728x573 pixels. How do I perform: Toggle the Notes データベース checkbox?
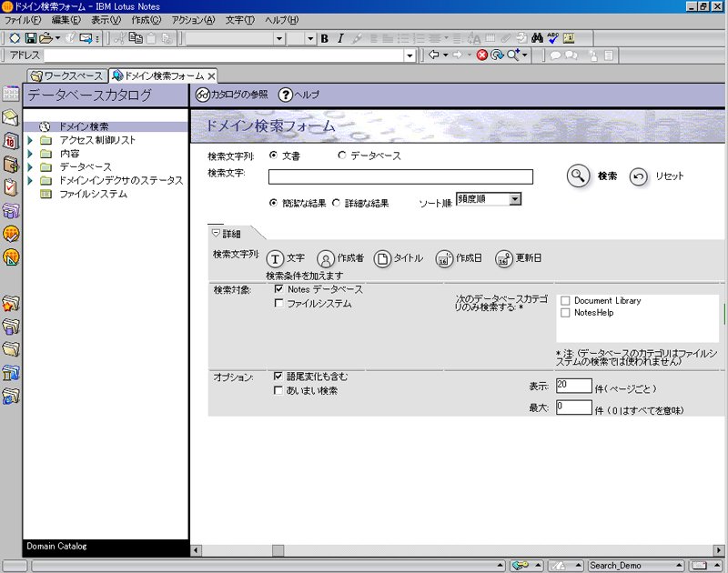[278, 289]
